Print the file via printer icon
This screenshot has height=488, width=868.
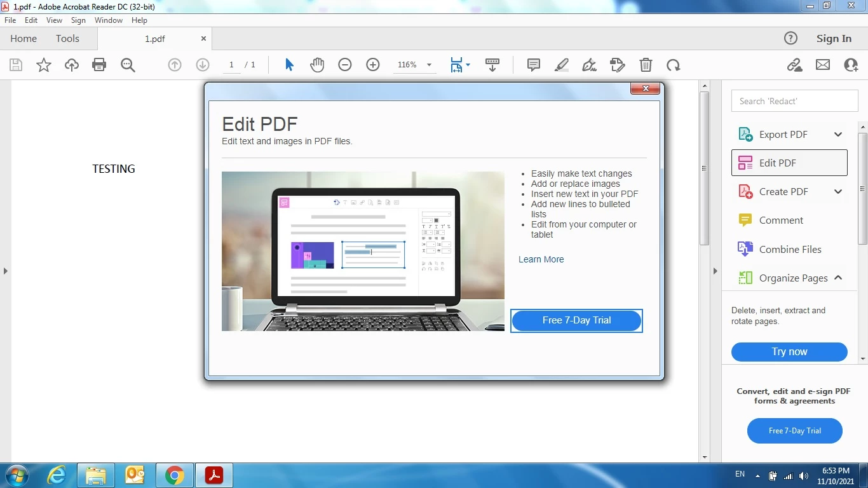[99, 65]
